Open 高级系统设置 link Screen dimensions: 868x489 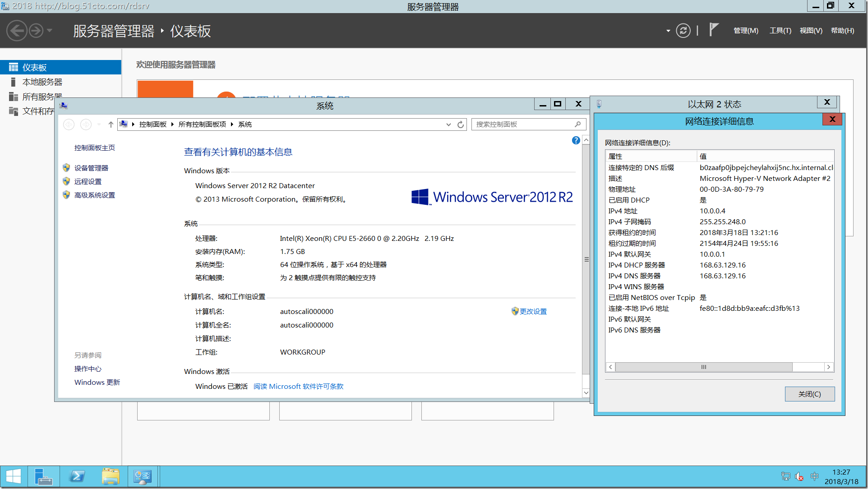[x=95, y=195]
